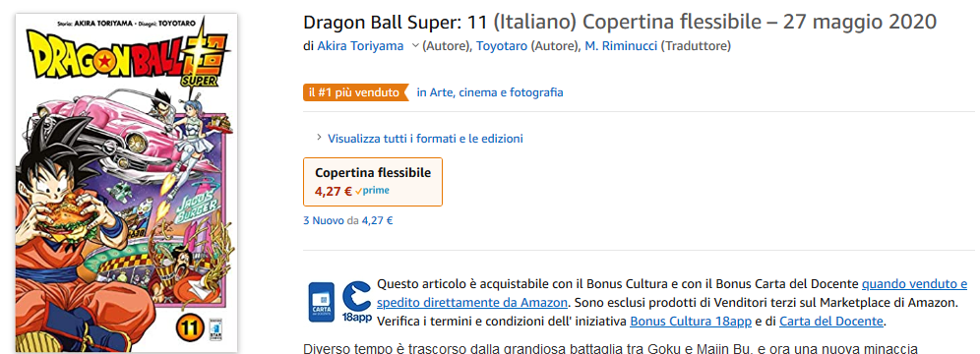Expand Visualizza tutti i formati chevron
The width and height of the screenshot is (980, 354).
click(320, 138)
